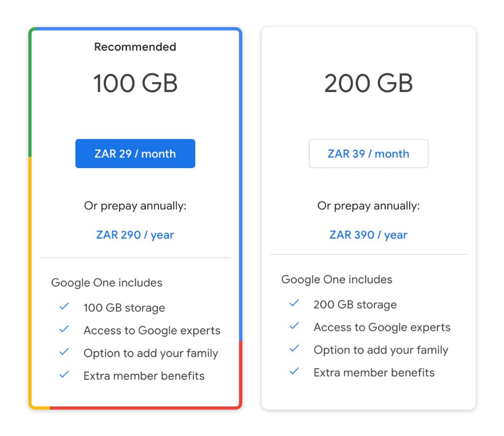Screen dimensions: 504x436
Task: Click the Recommended label on the plan card
Action: pyautogui.click(x=135, y=47)
